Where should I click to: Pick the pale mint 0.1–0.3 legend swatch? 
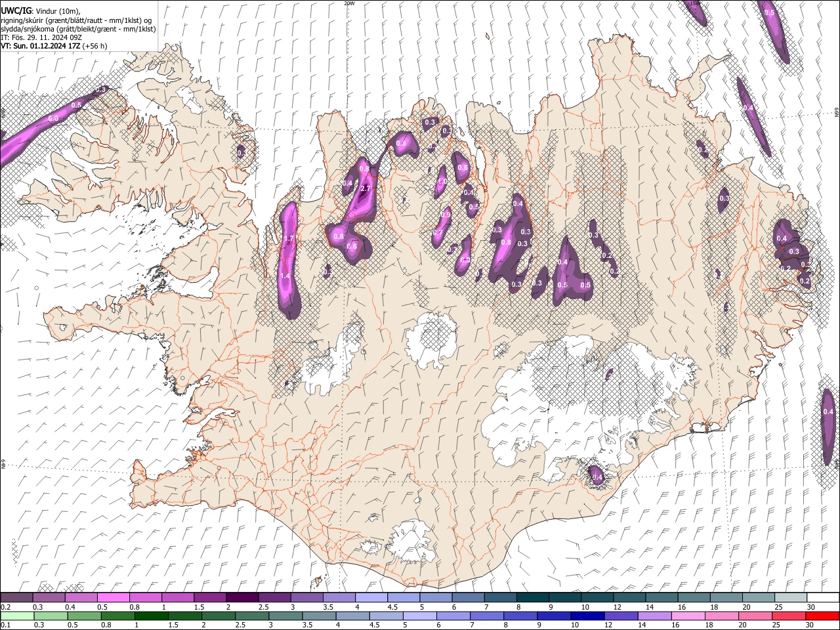point(16,616)
